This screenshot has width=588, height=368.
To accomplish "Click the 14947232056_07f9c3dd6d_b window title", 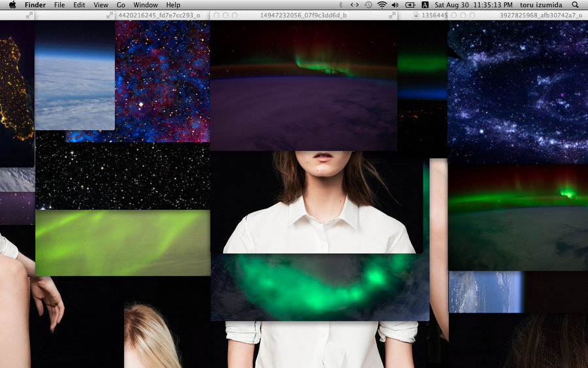I will point(303,14).
